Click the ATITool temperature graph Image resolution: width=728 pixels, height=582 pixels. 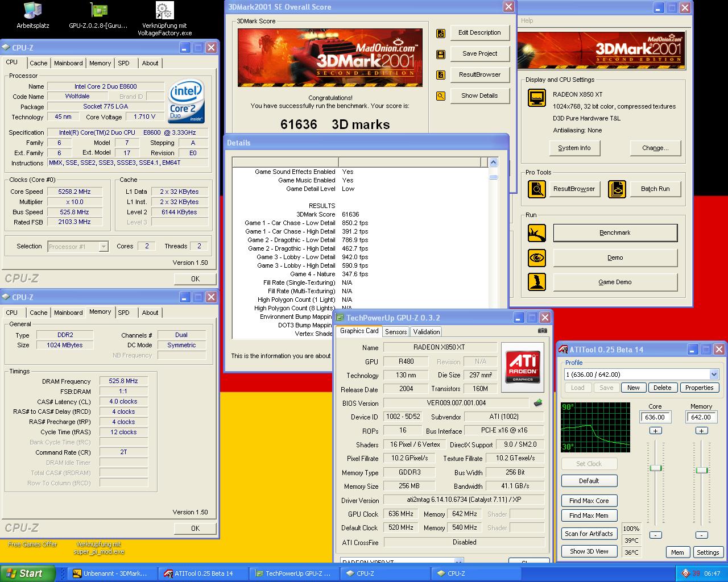pos(595,427)
